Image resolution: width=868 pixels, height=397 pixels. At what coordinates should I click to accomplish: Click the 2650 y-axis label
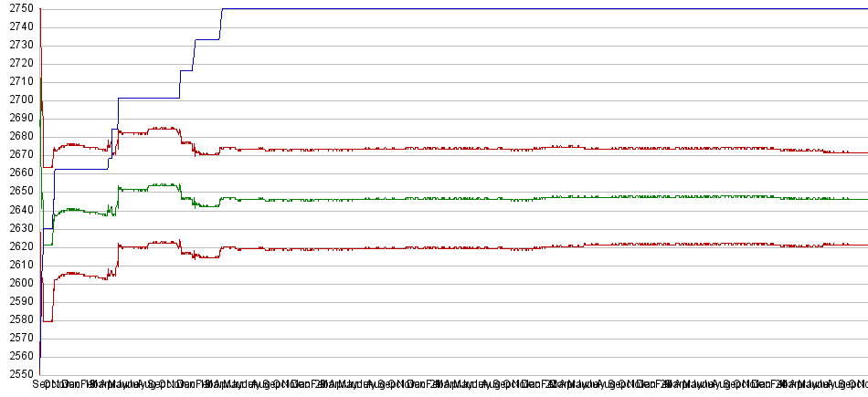18,192
